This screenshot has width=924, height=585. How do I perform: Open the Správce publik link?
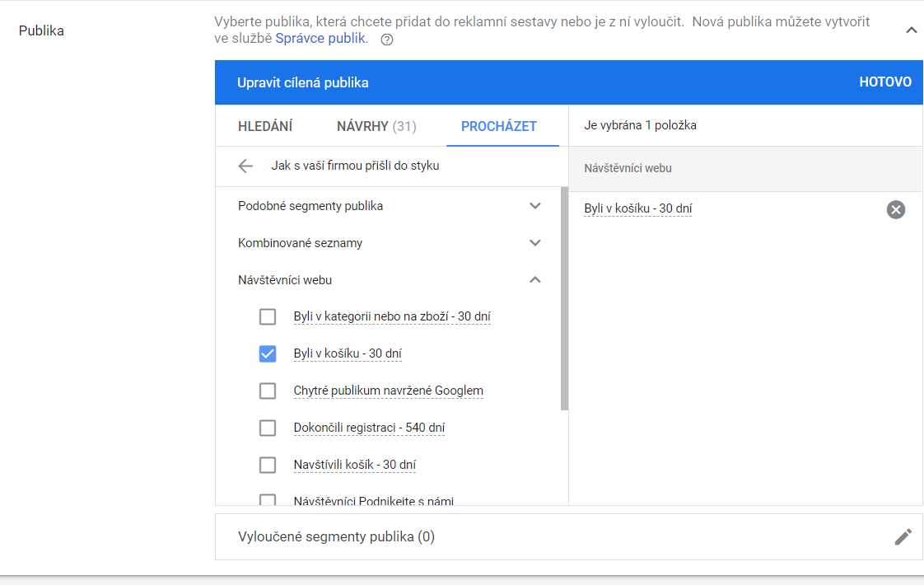320,39
